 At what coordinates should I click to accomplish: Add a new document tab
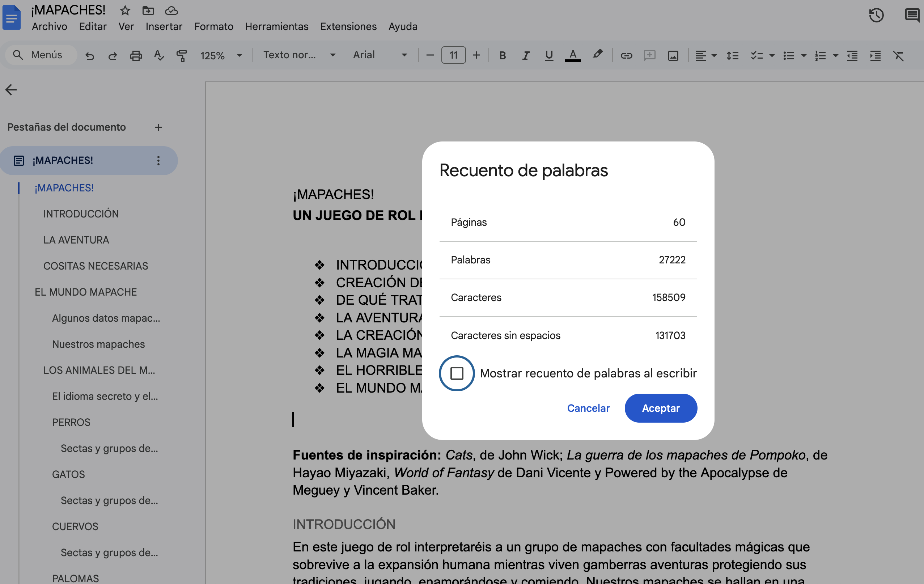pyautogui.click(x=158, y=127)
